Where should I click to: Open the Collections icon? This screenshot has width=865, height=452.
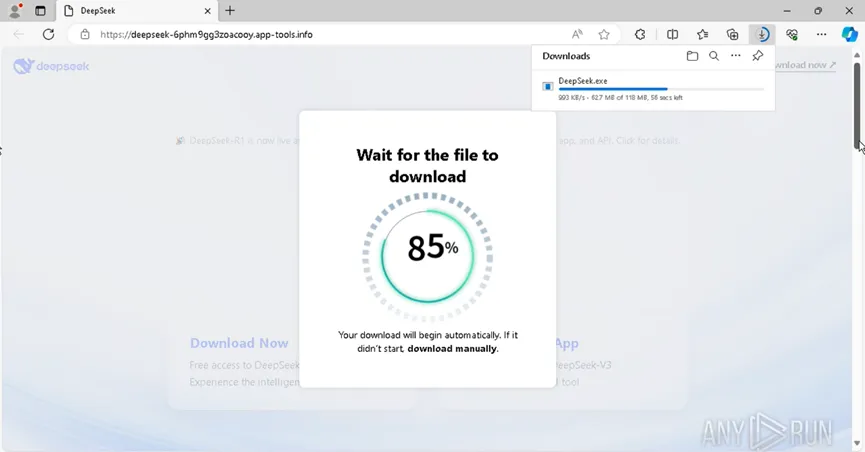pyautogui.click(x=733, y=34)
